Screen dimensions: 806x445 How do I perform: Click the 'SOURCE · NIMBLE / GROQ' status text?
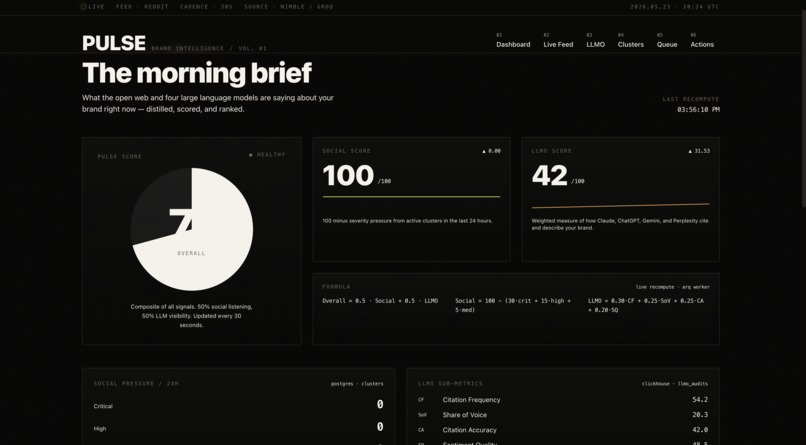click(x=288, y=7)
